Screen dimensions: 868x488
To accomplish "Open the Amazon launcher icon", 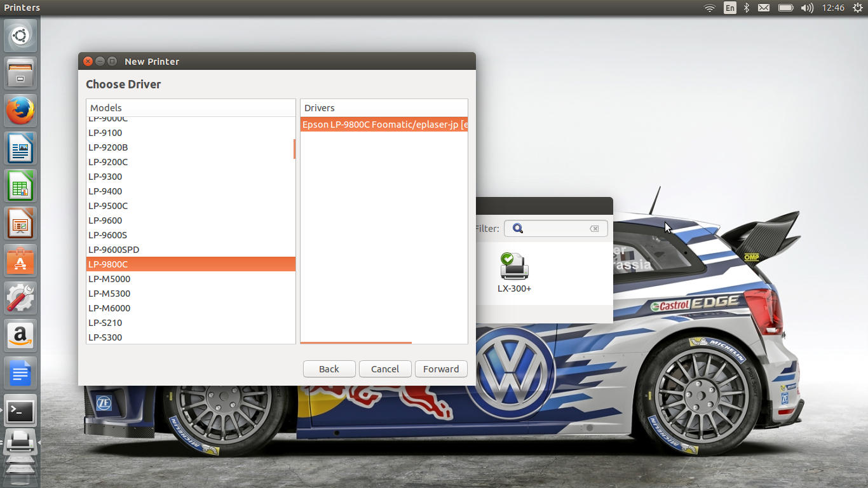I will point(20,336).
